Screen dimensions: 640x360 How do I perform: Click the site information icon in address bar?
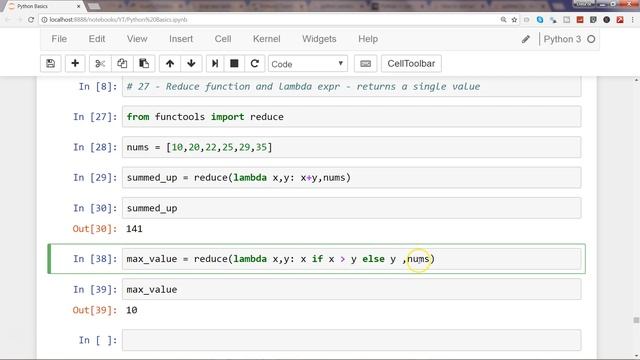point(44,20)
